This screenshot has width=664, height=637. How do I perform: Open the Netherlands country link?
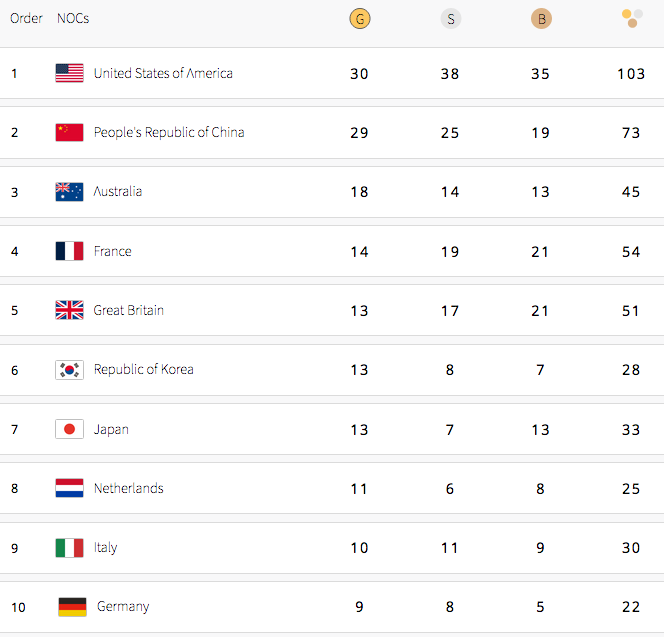pyautogui.click(x=128, y=488)
